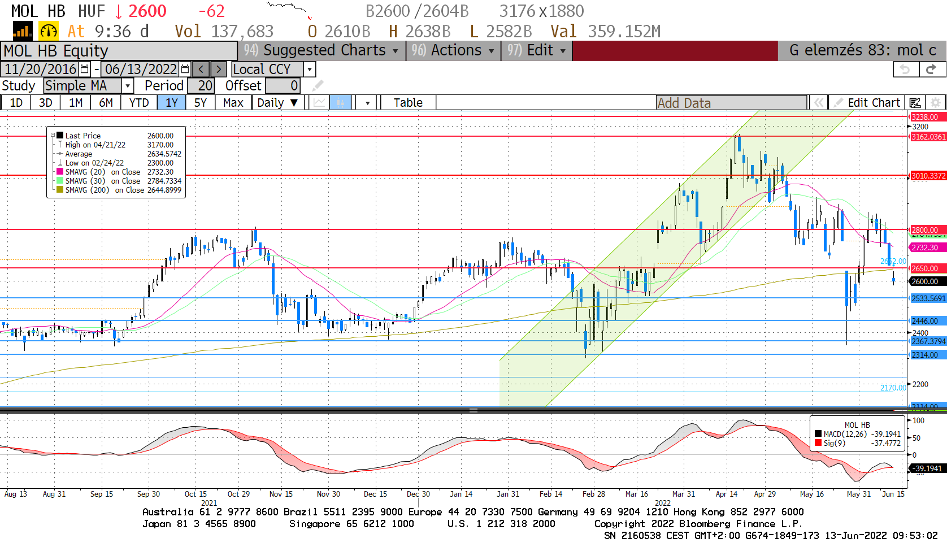Image resolution: width=947 pixels, height=560 pixels.
Task: Click the start date field 11/20/2016
Action: click(41, 69)
